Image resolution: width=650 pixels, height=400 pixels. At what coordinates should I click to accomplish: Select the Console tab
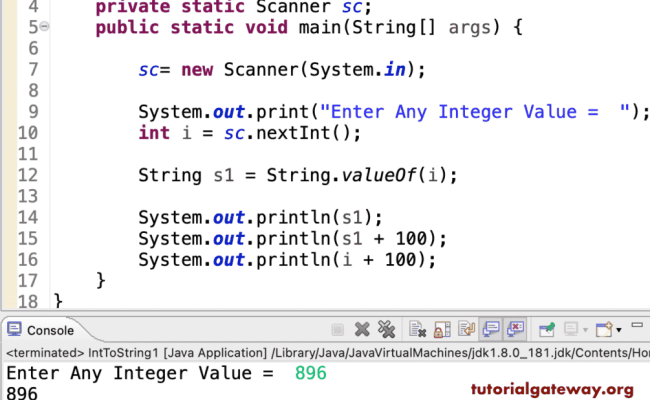coord(41,330)
